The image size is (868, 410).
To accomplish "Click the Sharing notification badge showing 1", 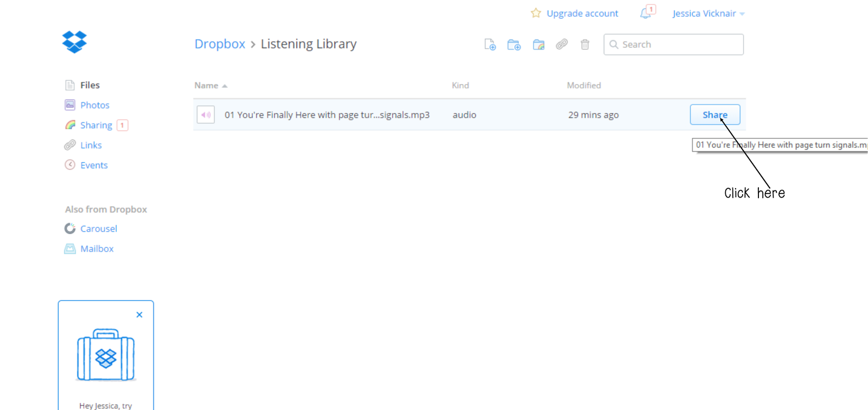I will tap(123, 125).
